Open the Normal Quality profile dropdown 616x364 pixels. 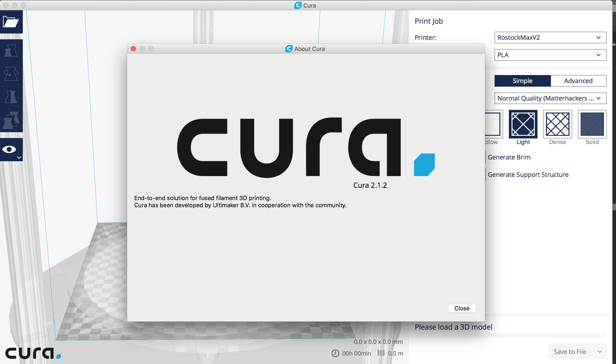550,98
